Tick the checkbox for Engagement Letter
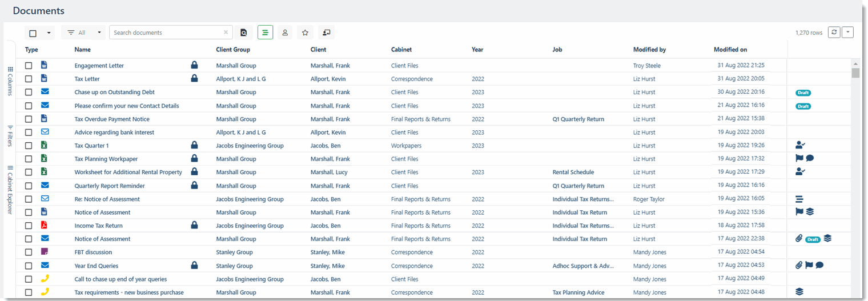This screenshot has width=868, height=301. (x=29, y=66)
